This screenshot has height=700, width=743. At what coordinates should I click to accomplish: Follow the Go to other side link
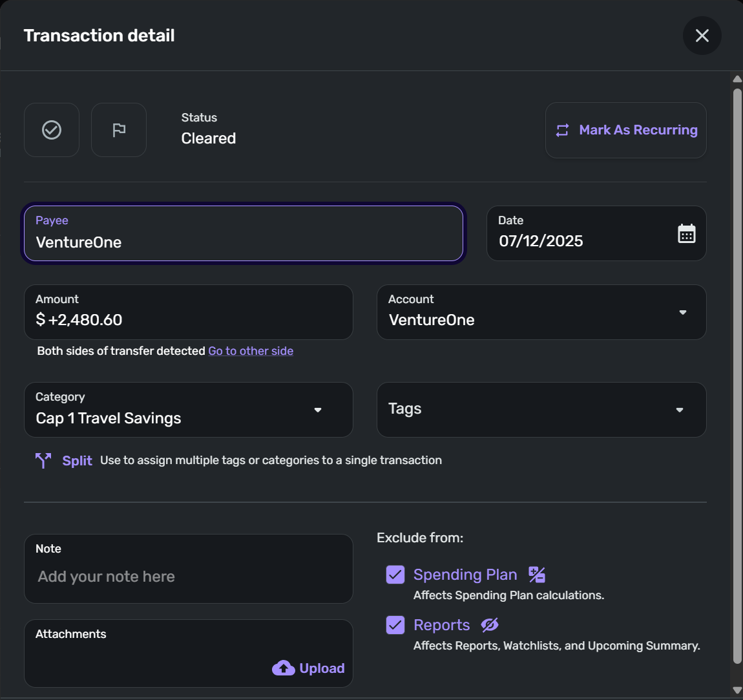tap(251, 351)
